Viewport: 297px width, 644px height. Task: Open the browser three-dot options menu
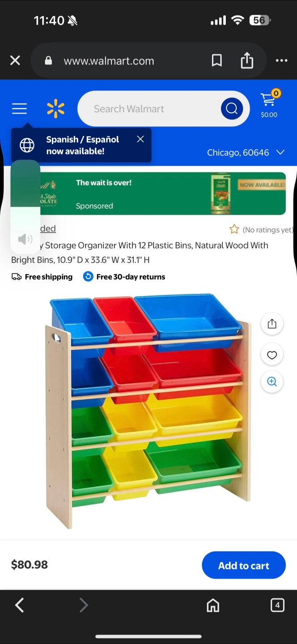[x=281, y=60]
